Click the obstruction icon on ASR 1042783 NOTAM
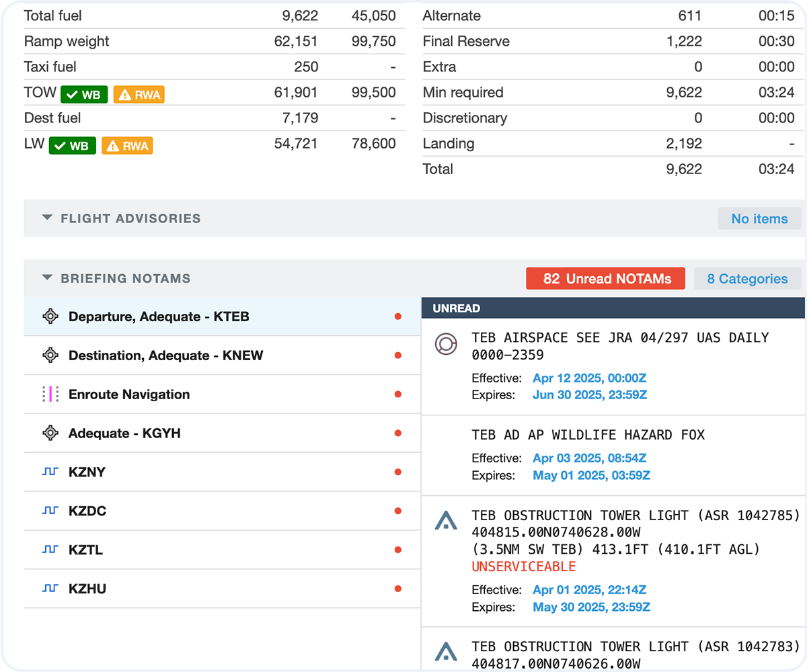The height and width of the screenshot is (672, 807). pyautogui.click(x=446, y=651)
